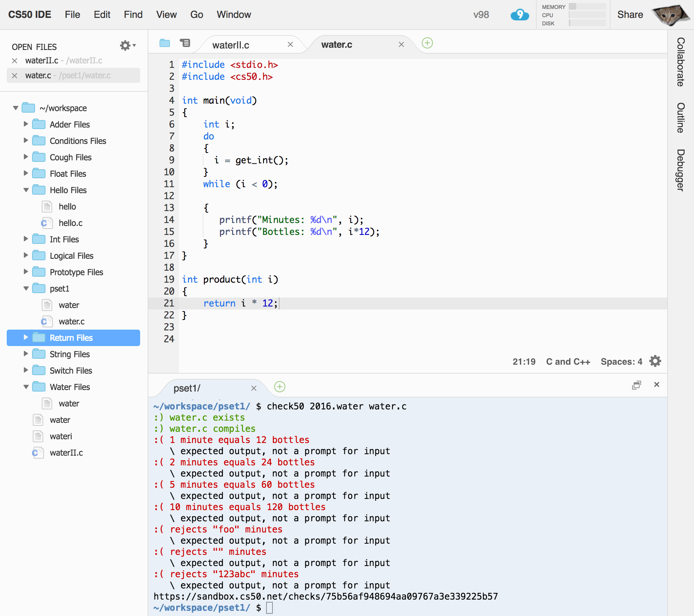Click the terminal prompt input cursor
The height and width of the screenshot is (616, 694).
[269, 607]
